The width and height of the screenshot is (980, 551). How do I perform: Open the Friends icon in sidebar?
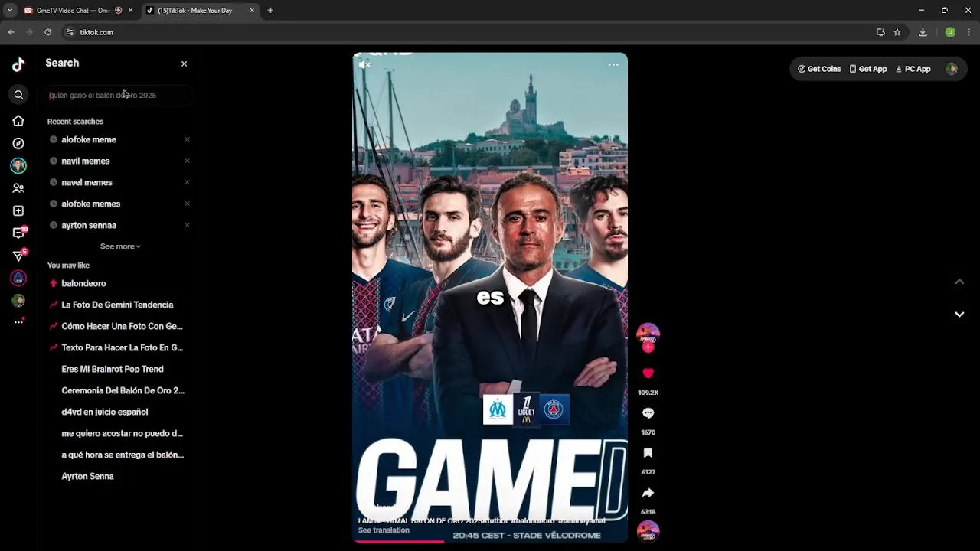tap(18, 188)
